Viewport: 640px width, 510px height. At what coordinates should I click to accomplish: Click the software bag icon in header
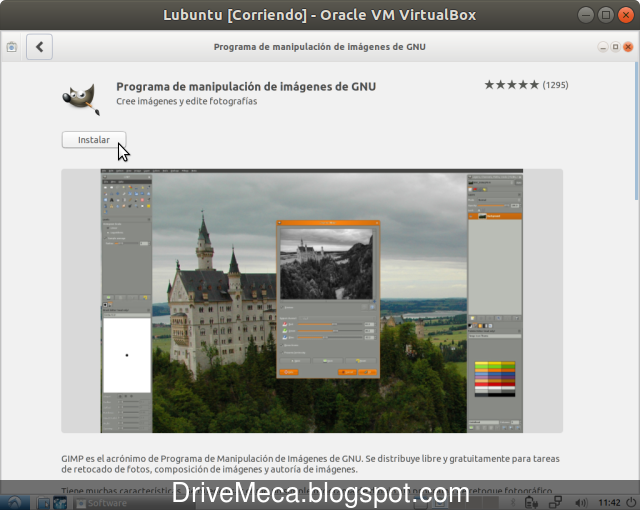pyautogui.click(x=12, y=47)
